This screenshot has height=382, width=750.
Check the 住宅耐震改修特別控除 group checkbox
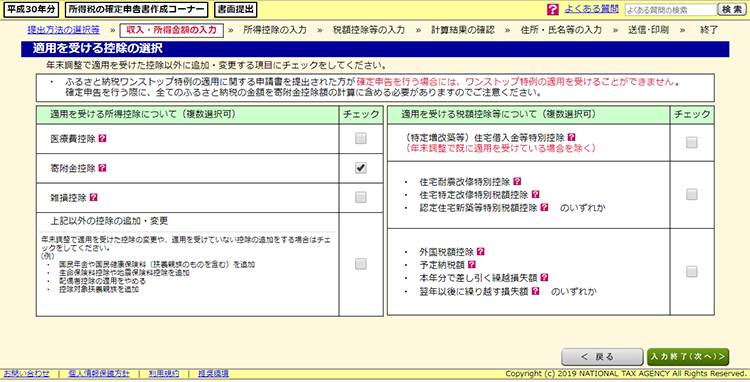coord(692,194)
